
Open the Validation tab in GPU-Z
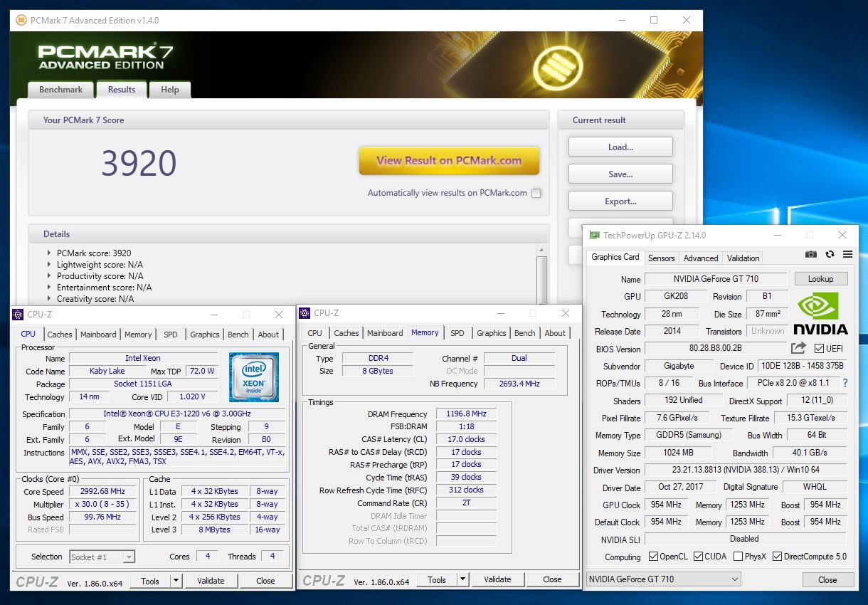[743, 258]
